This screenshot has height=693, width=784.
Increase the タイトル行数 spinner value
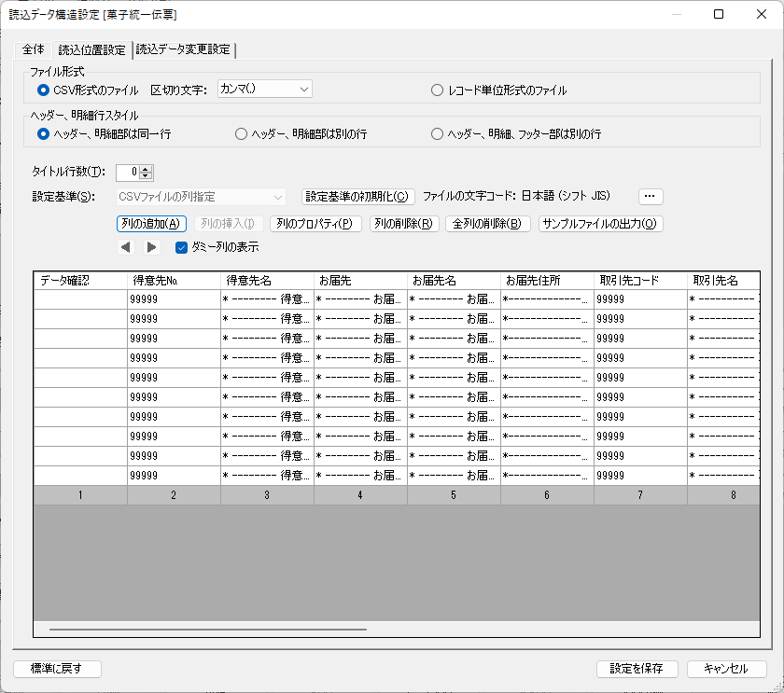tap(146, 169)
